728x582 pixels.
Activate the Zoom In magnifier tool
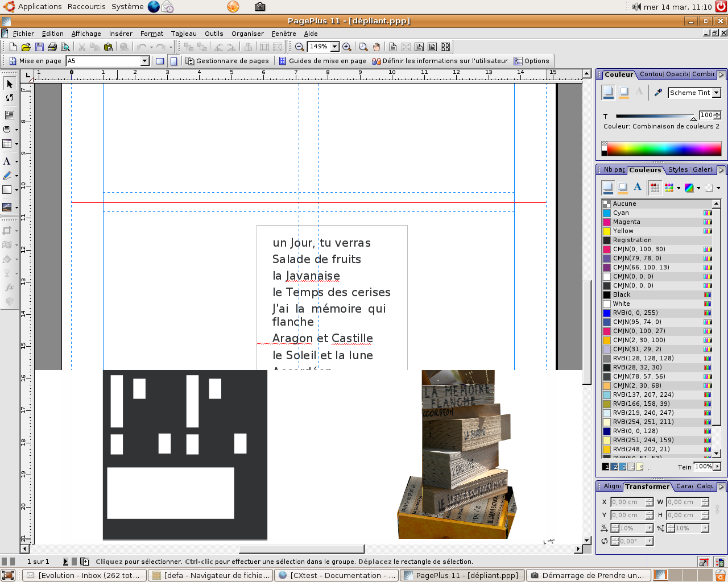(346, 47)
